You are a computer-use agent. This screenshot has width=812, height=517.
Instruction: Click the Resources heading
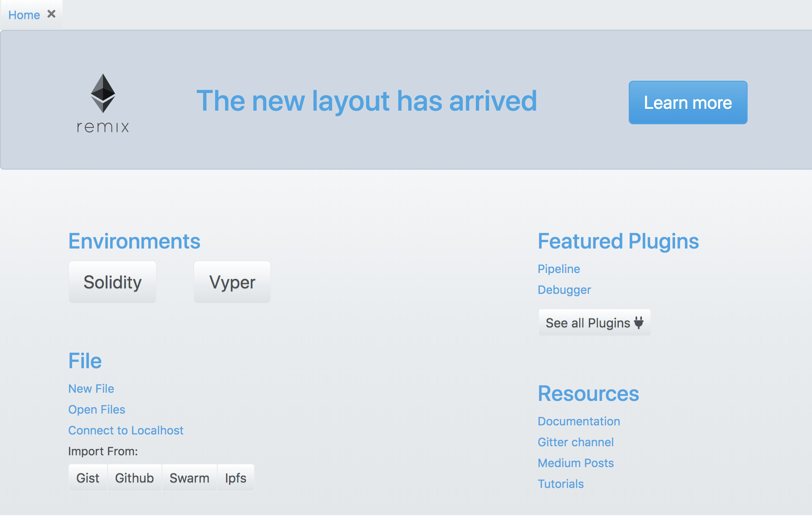pyautogui.click(x=588, y=394)
